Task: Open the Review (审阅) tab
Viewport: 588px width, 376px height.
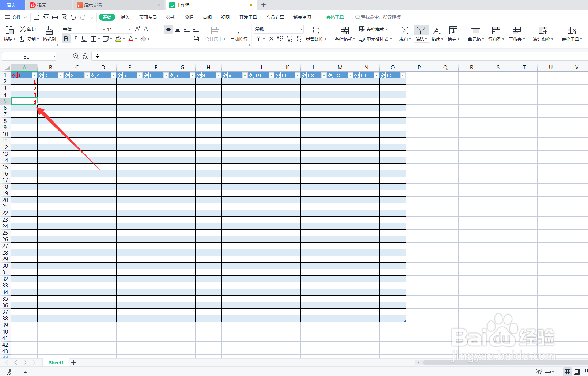Action: point(207,17)
